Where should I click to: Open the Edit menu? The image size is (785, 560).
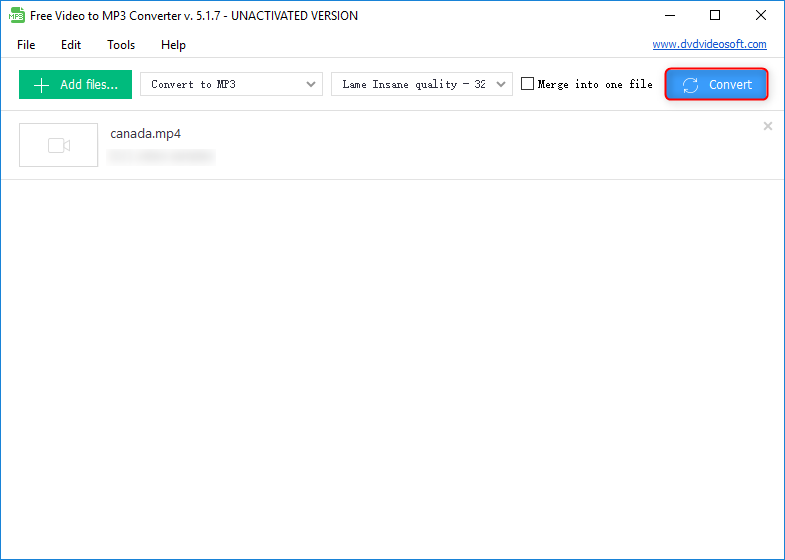click(71, 45)
